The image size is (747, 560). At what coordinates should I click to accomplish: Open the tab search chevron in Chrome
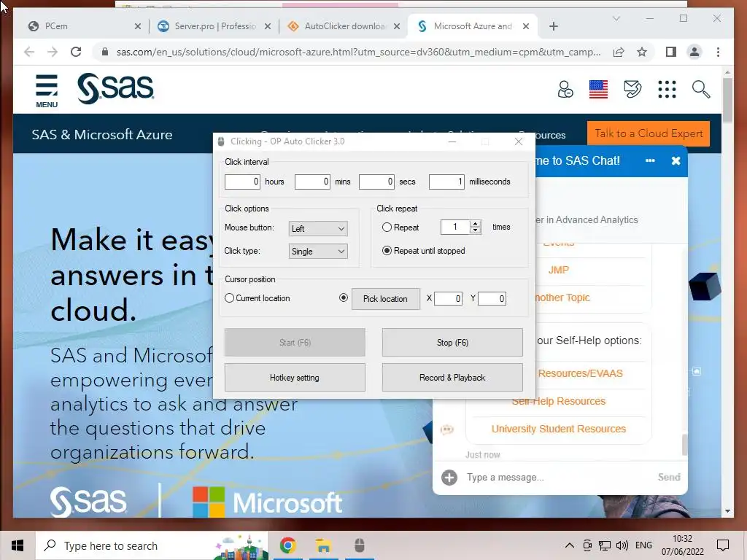(616, 18)
